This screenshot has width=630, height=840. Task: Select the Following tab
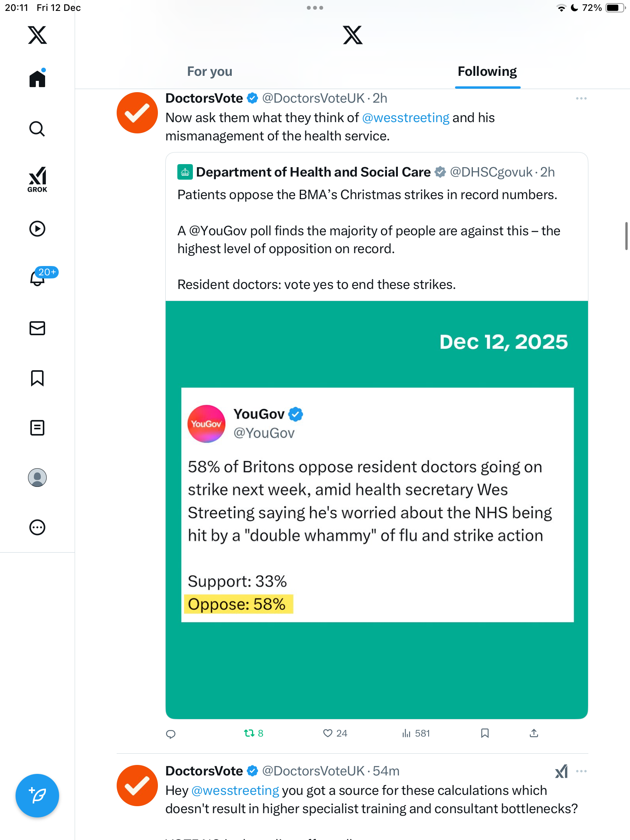pyautogui.click(x=487, y=72)
